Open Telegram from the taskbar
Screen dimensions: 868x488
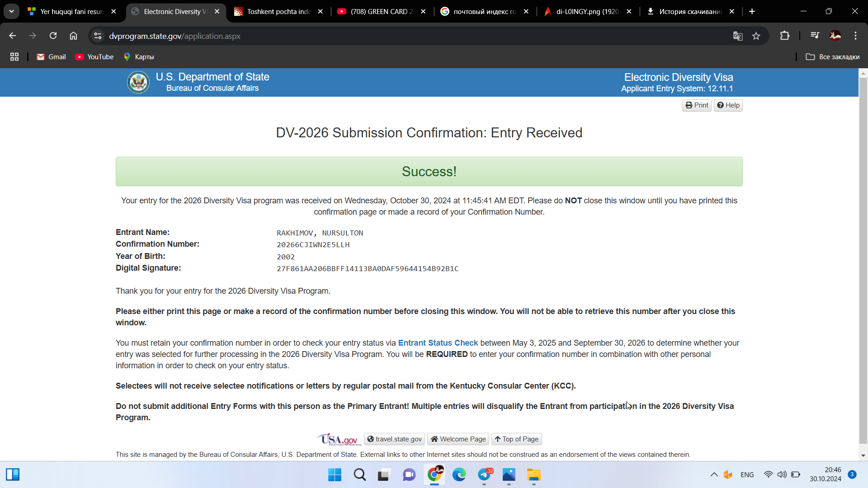484,474
